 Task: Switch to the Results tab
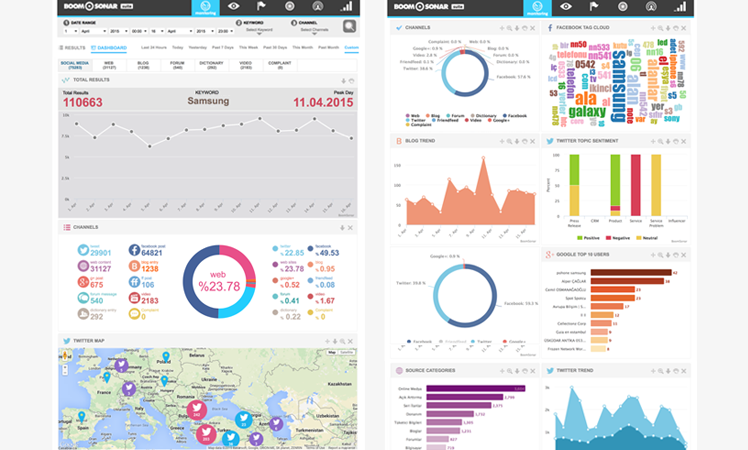[x=73, y=48]
